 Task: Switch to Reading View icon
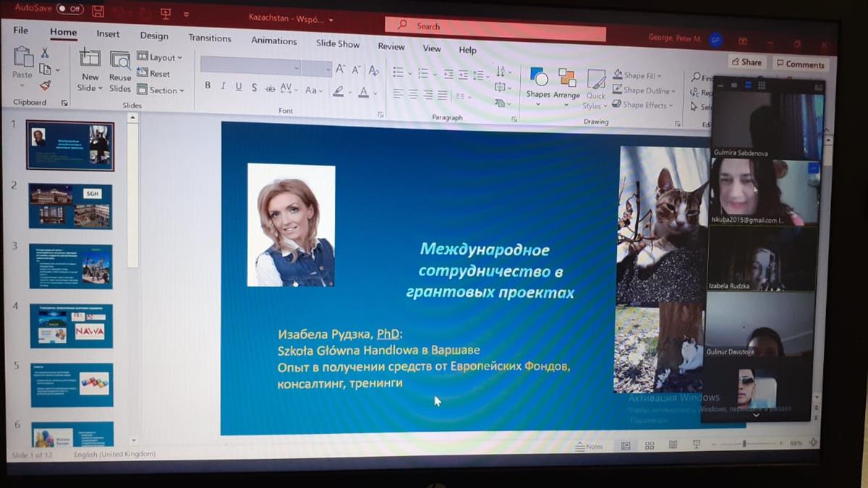(x=673, y=445)
